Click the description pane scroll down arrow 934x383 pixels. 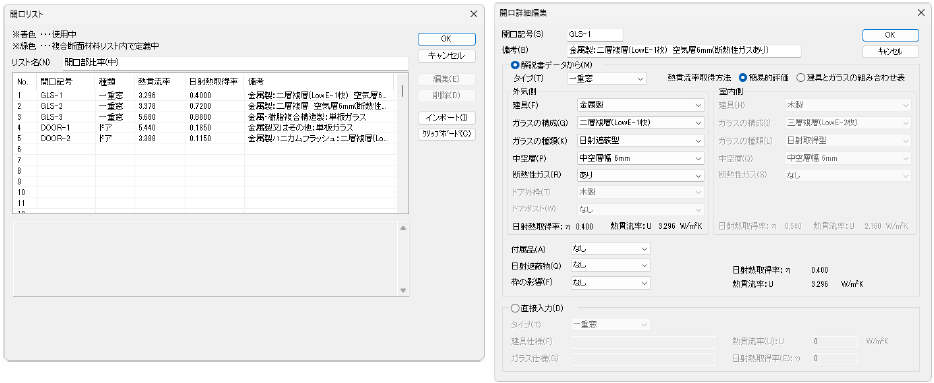(403, 290)
